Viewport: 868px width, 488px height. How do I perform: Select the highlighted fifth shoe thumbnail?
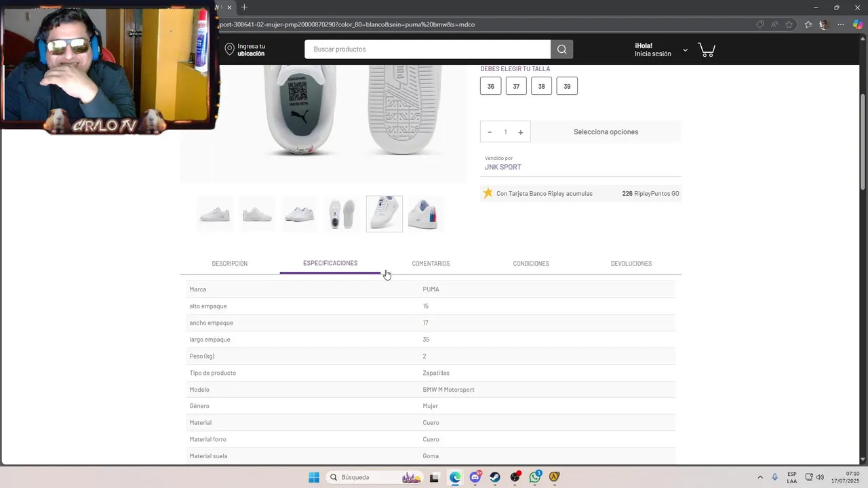384,213
